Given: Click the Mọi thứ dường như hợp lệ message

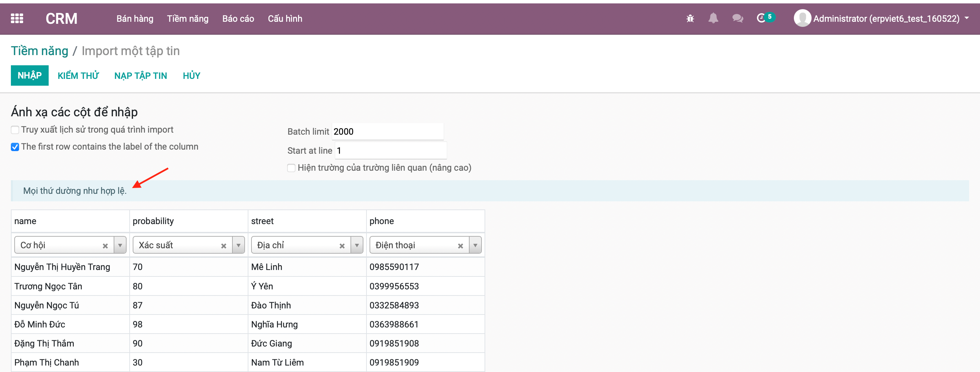Looking at the screenshot, I should 75,191.
